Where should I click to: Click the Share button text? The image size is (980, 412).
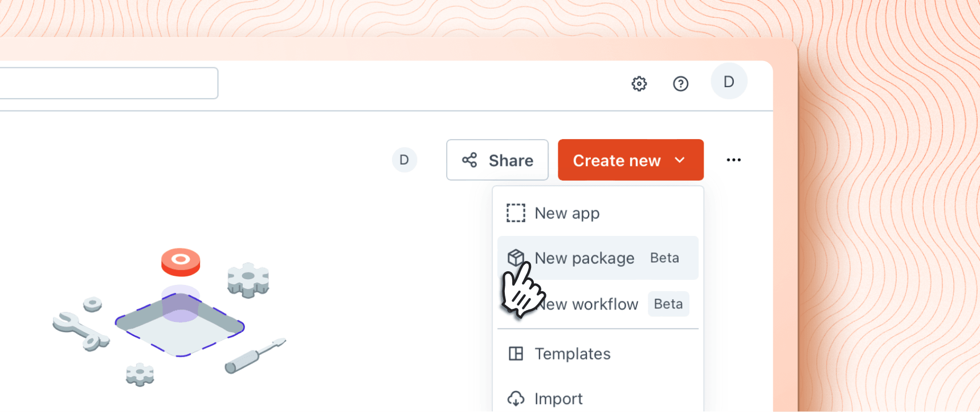coord(511,161)
